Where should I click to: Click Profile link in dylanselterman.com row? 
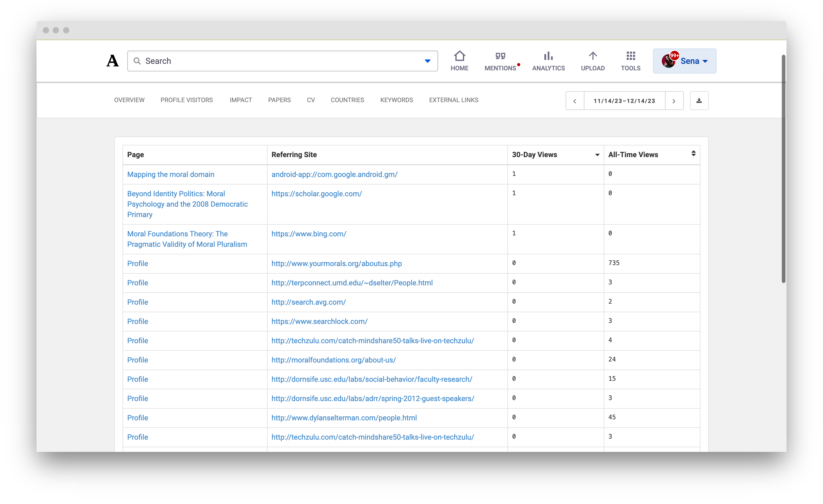(137, 418)
